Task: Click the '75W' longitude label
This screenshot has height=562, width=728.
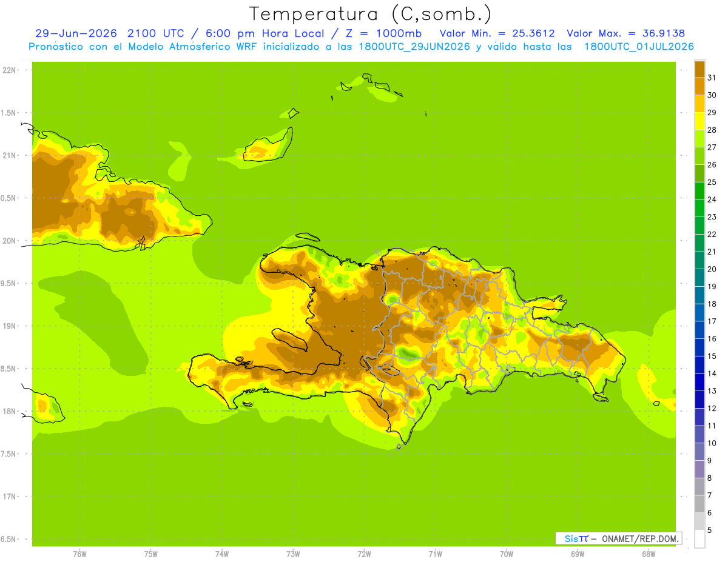Action: click(x=151, y=554)
